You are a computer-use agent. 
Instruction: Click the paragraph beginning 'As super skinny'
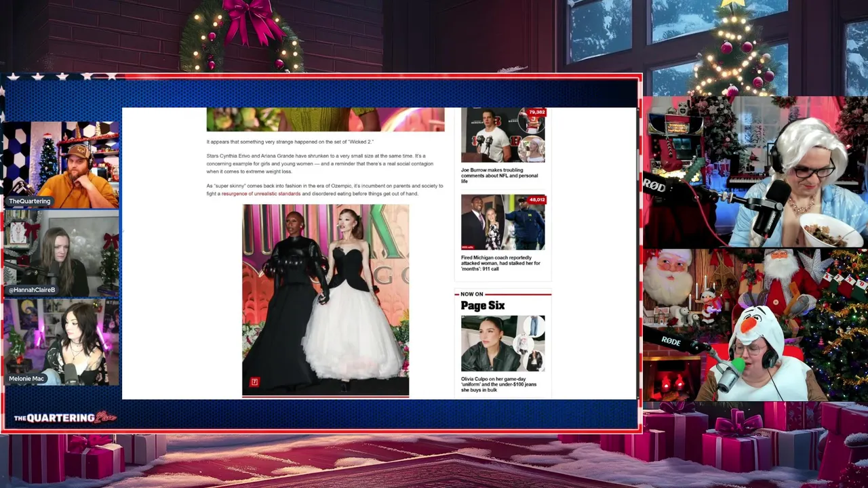tap(325, 190)
